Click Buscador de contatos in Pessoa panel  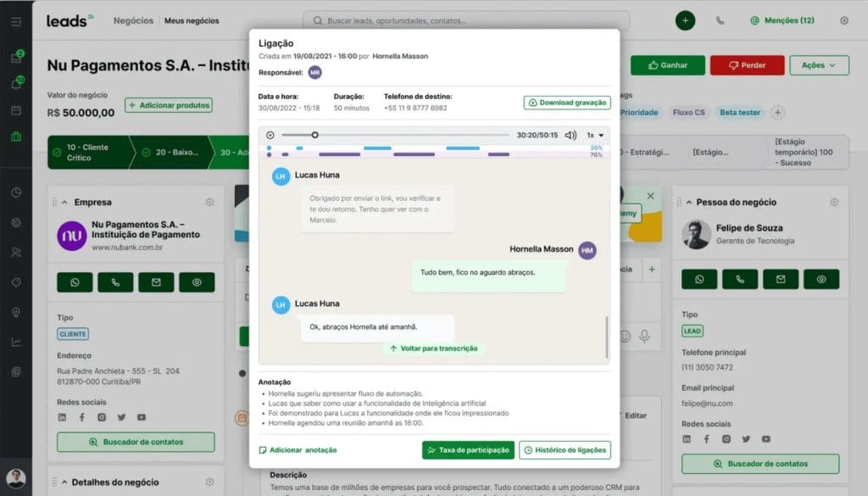pos(760,464)
